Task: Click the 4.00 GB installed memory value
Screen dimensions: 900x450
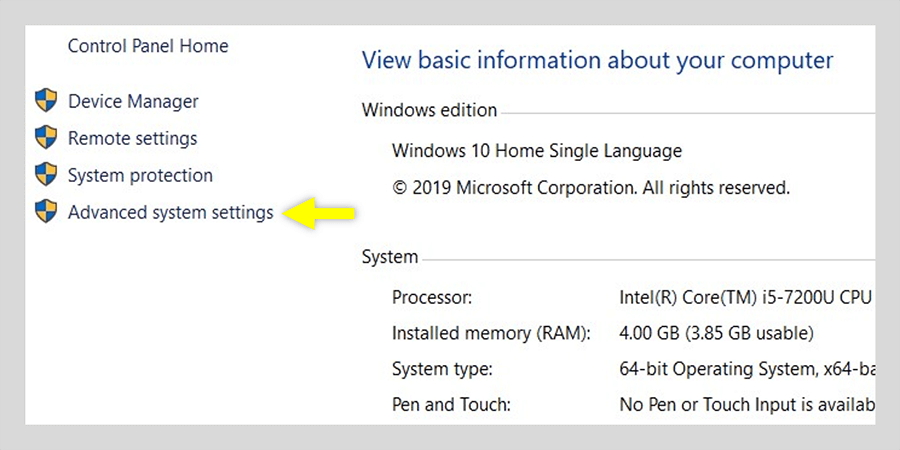Action: (716, 333)
